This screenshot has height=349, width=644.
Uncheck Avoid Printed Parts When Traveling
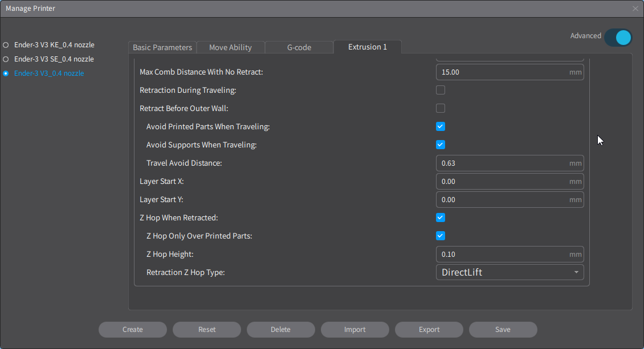pyautogui.click(x=441, y=126)
